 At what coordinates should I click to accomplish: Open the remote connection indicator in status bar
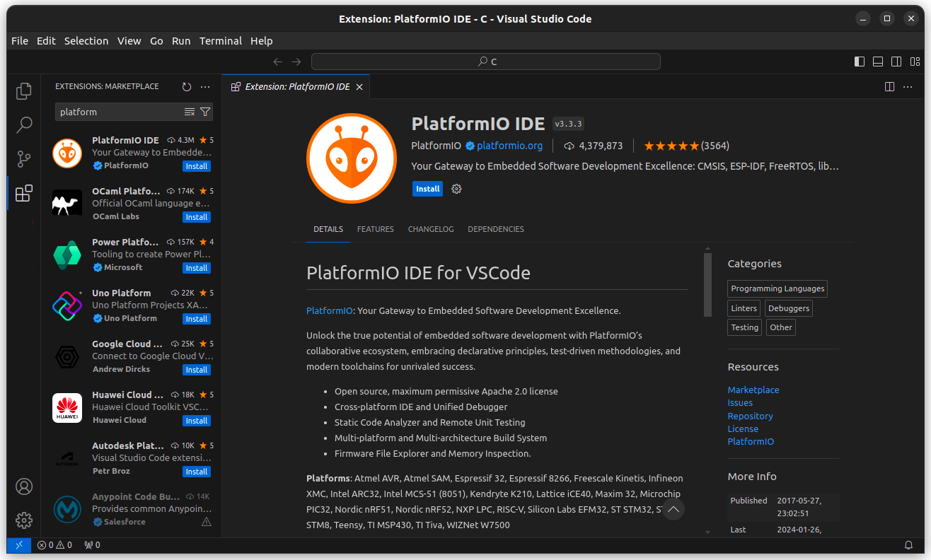click(x=18, y=545)
